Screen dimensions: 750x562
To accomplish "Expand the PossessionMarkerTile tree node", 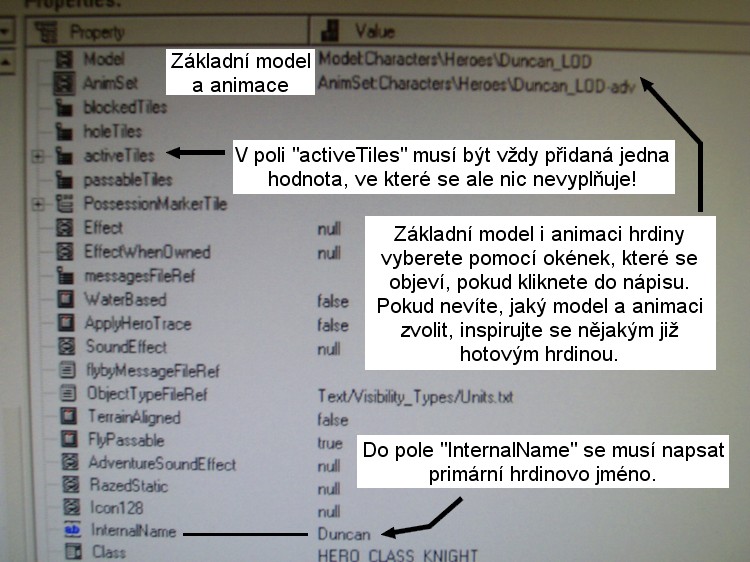I will click(x=38, y=204).
